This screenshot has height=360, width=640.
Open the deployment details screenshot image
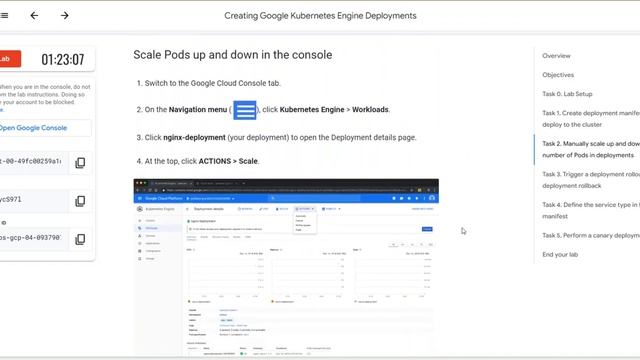pos(286,267)
